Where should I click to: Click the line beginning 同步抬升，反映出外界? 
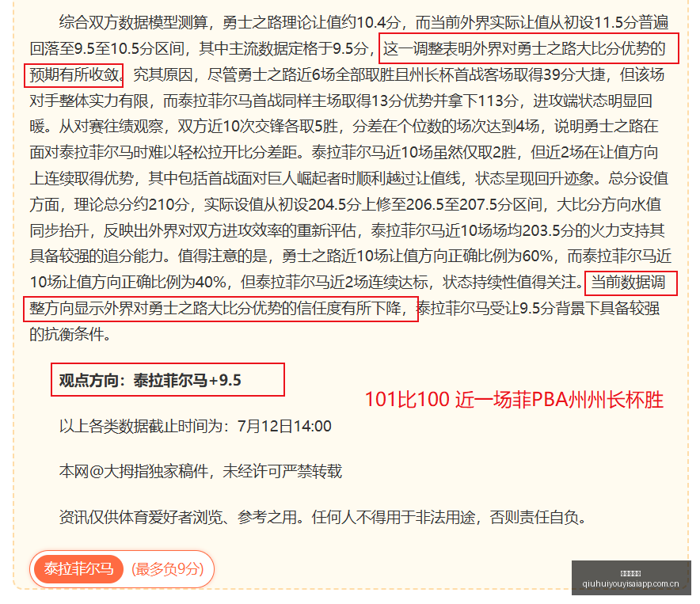click(348, 230)
